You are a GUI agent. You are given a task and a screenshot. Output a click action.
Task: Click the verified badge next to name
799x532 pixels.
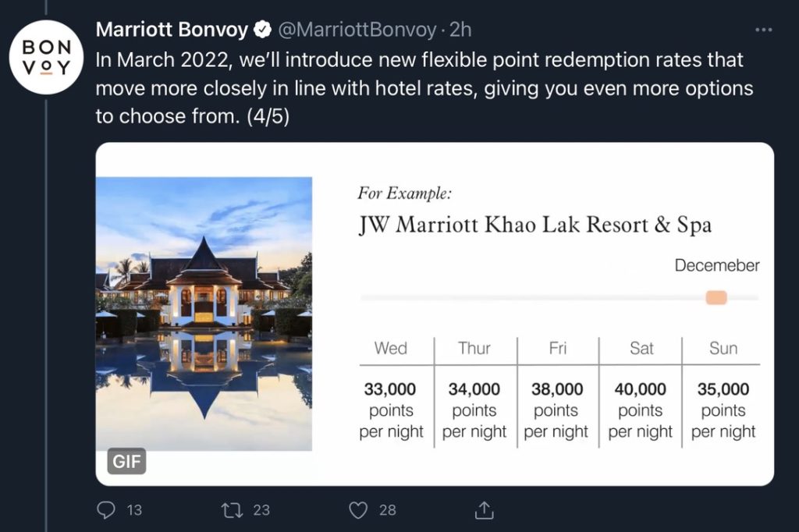pos(262,30)
